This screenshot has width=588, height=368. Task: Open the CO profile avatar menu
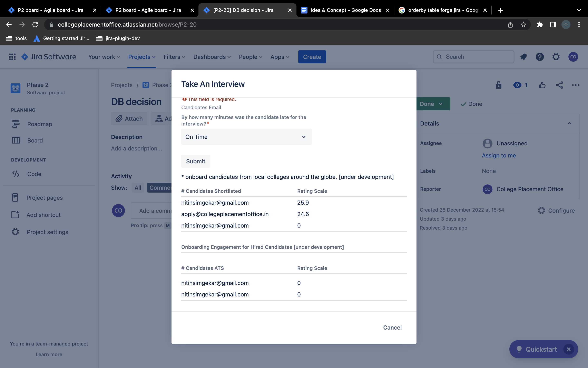click(573, 57)
